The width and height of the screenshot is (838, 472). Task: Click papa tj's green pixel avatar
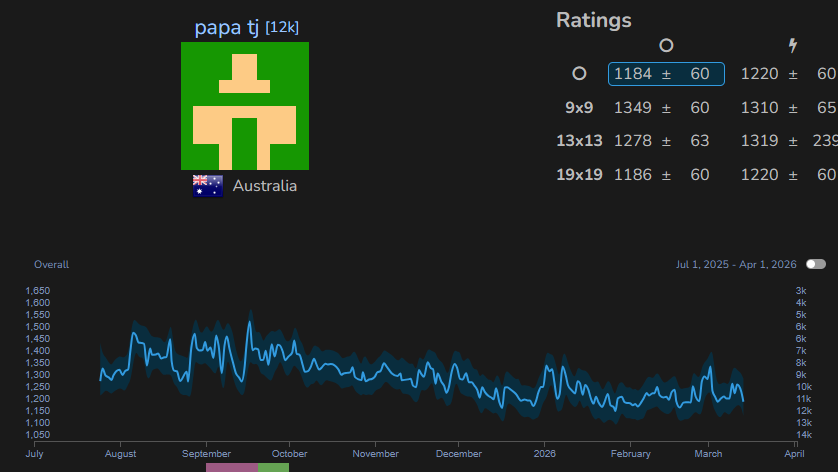(x=245, y=106)
